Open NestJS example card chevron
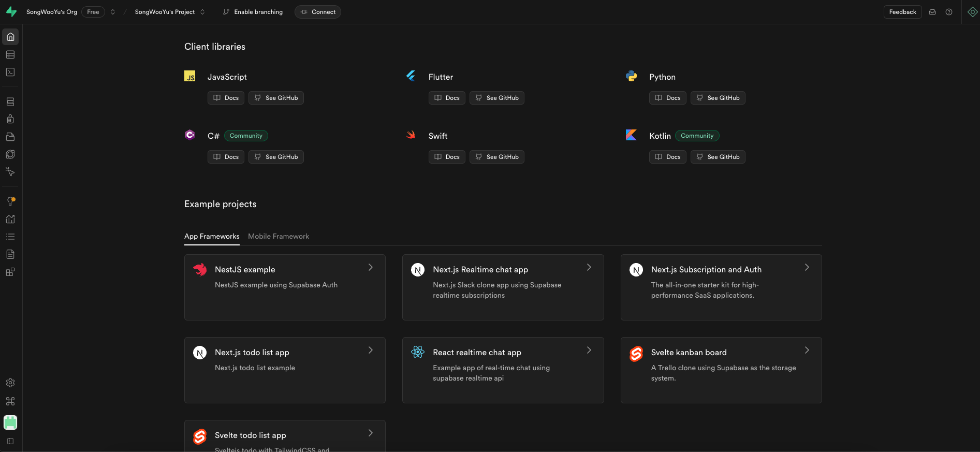 pyautogui.click(x=371, y=267)
